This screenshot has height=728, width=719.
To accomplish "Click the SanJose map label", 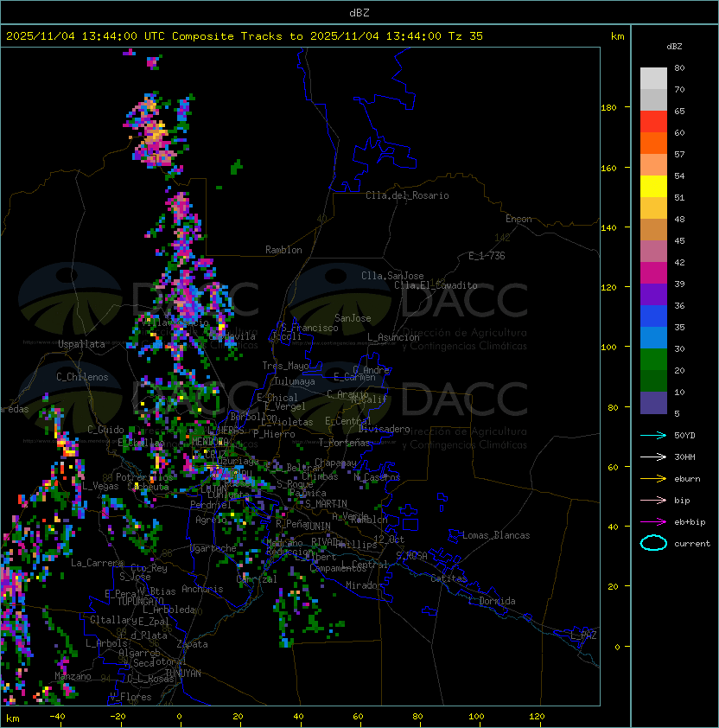I will 353,318.
